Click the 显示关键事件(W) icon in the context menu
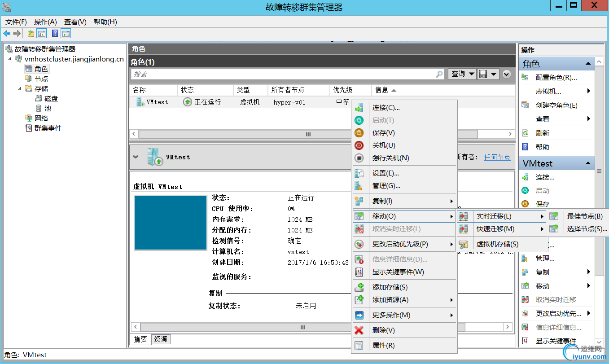 pos(359,272)
